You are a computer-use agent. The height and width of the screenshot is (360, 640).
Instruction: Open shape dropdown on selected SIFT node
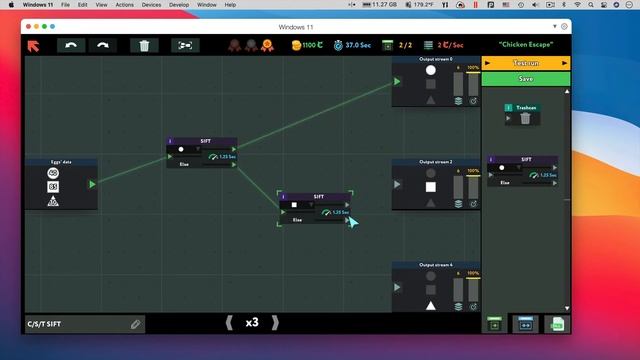[x=311, y=205]
